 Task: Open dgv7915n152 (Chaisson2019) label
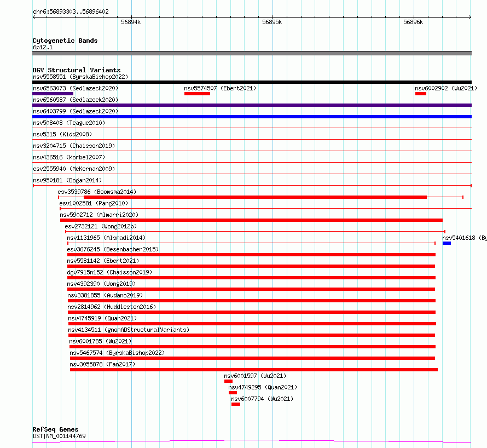[109, 272]
